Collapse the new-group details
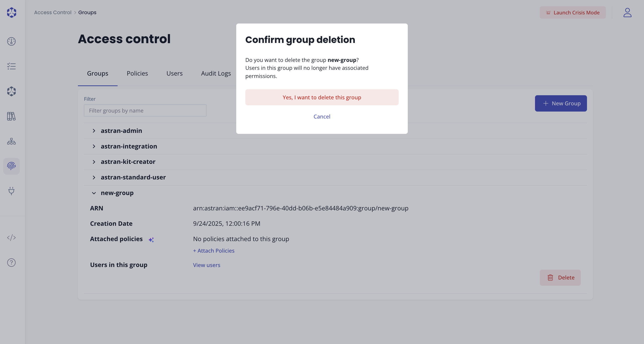The width and height of the screenshot is (644, 344). 94,193
